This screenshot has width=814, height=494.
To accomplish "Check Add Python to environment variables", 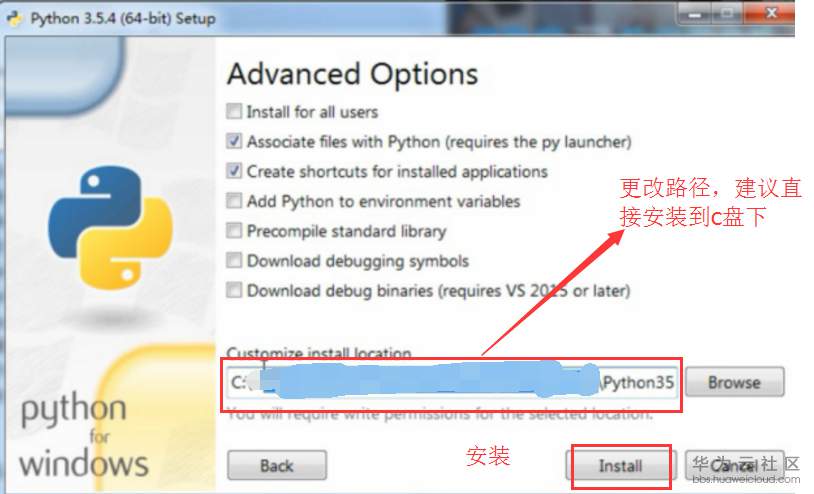I will [x=234, y=200].
